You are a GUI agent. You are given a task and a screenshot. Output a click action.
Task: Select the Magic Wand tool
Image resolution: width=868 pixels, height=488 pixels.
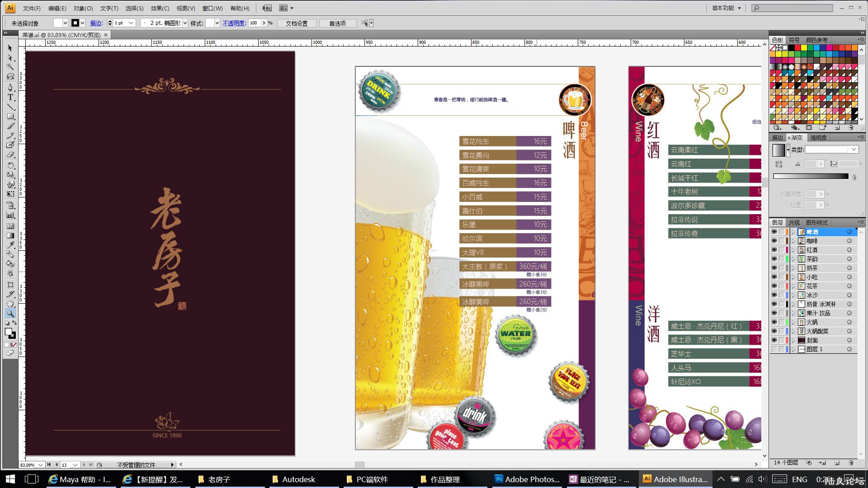click(10, 67)
